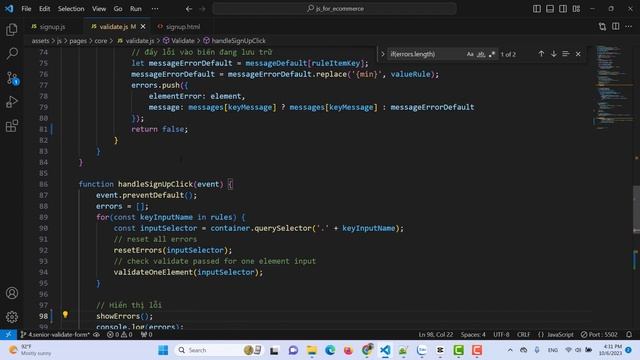Click the git branch 4.senior-validate-form
640x360 pixels.
pyautogui.click(x=55, y=334)
